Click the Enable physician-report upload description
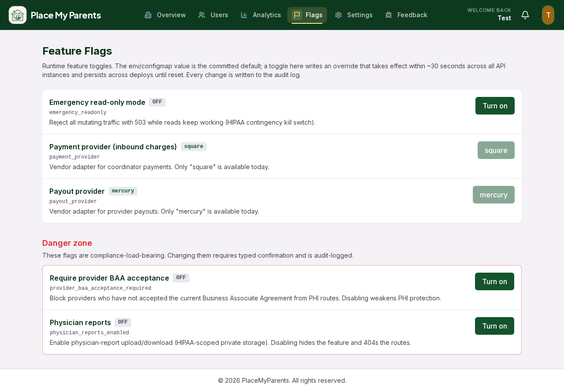Screen dimensions: 564x392 pos(230,343)
